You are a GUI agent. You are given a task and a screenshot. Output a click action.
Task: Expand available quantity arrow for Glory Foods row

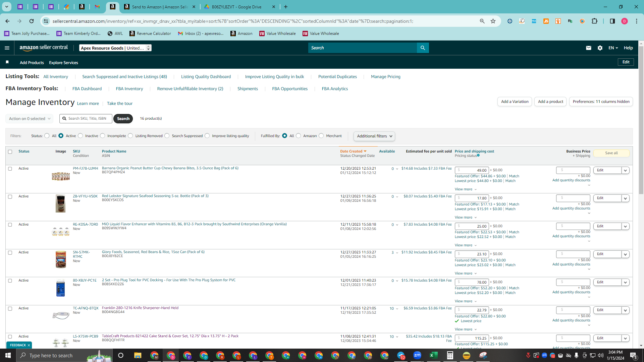click(x=397, y=253)
